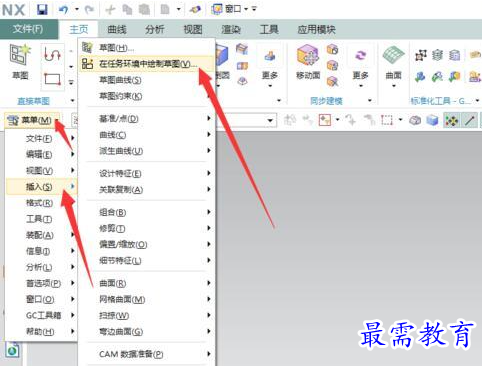Image resolution: width=482 pixels, height=366 pixels.
Task: Open the 菜单(M) menu button
Action: 33,120
